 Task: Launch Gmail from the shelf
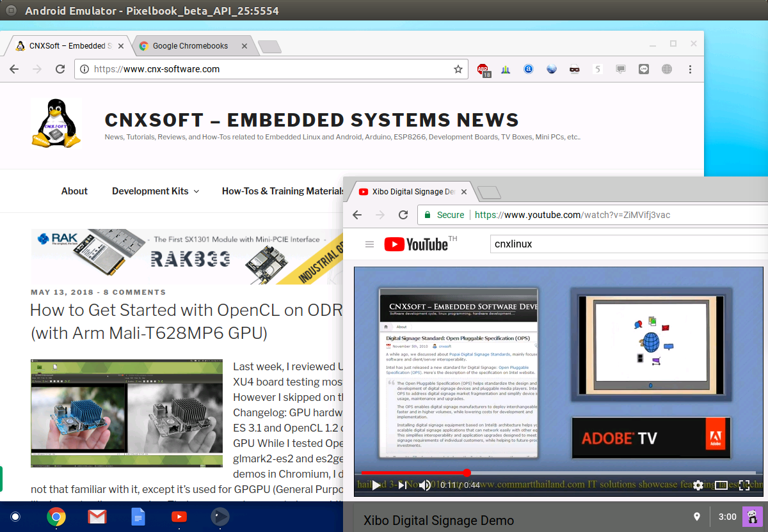(x=97, y=517)
